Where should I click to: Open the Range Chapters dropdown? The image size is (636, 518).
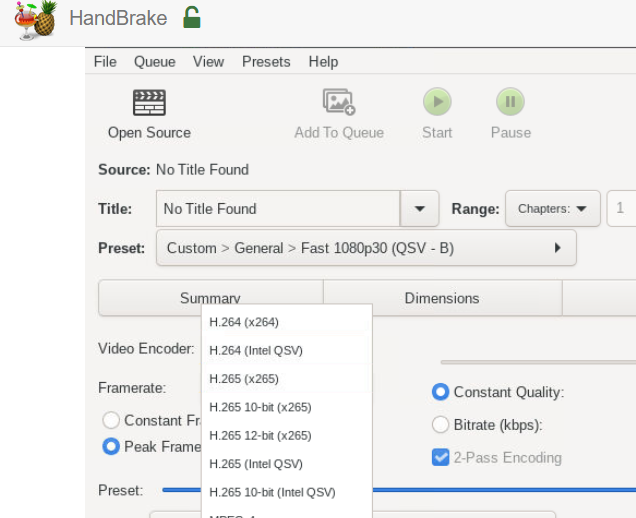point(552,208)
